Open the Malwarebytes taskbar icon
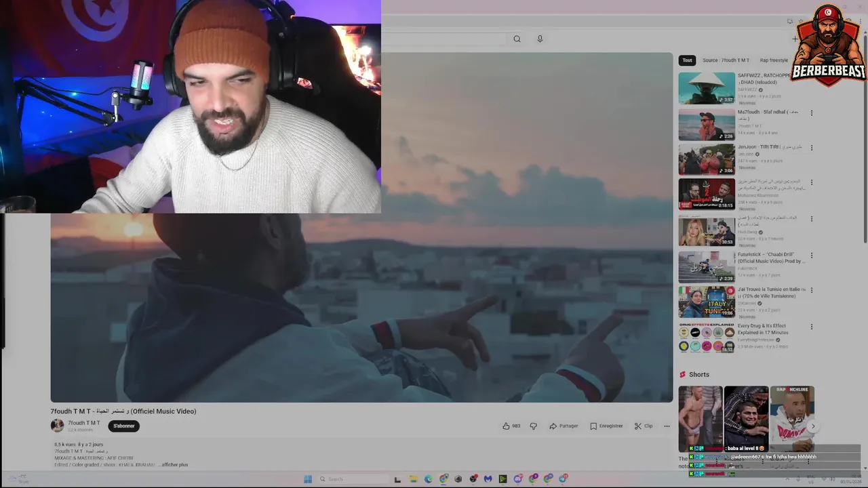 point(488,479)
